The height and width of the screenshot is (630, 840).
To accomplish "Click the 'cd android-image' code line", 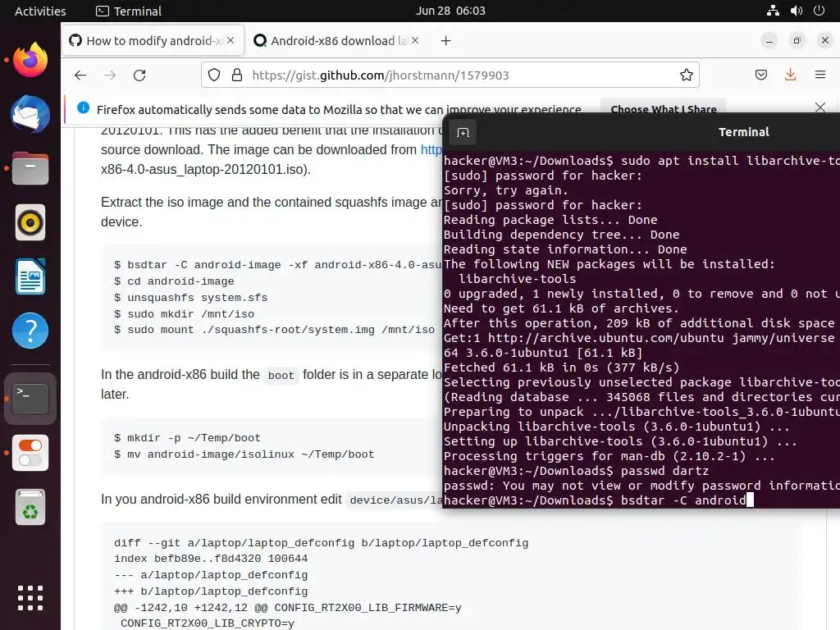I will point(174,281).
